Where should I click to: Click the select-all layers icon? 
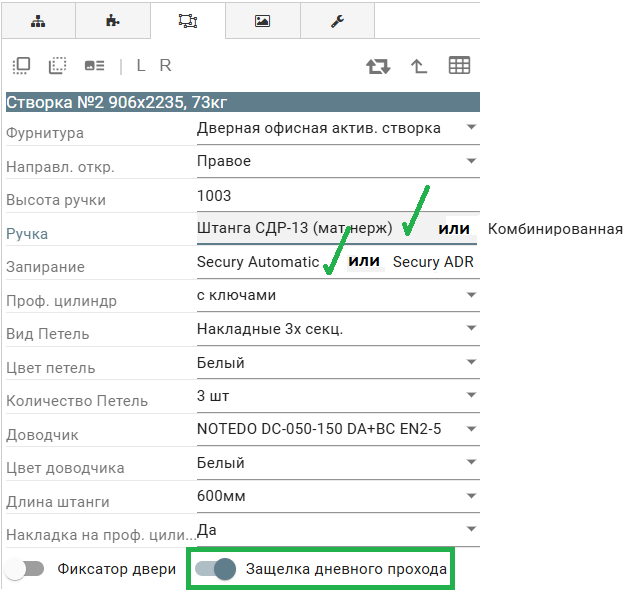tap(21, 65)
